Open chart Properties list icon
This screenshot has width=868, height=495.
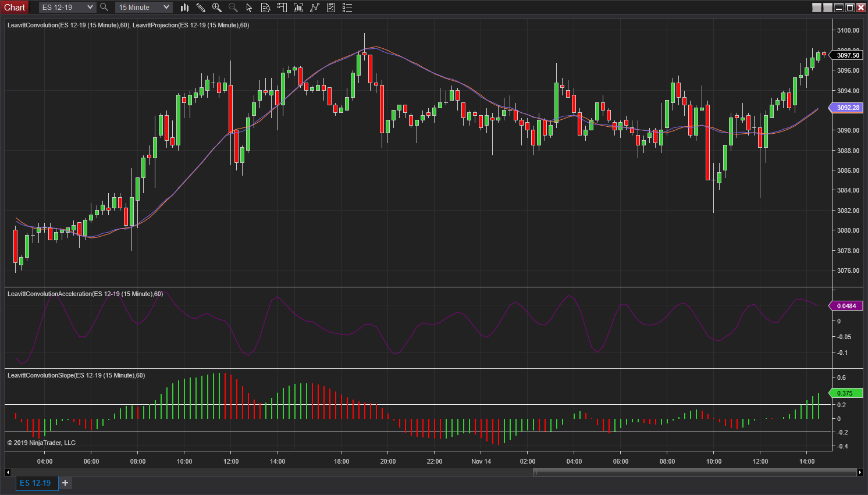coord(347,7)
